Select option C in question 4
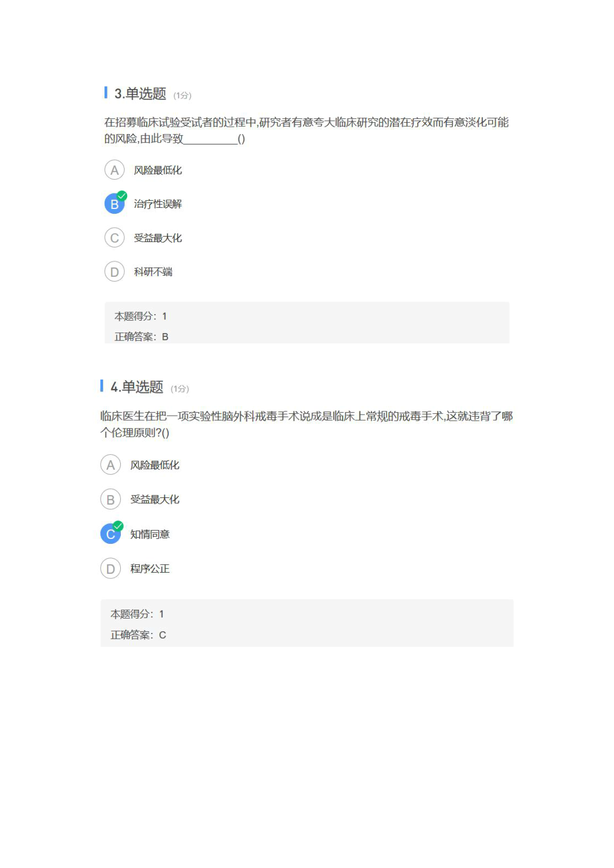The image size is (614, 868). click(110, 534)
